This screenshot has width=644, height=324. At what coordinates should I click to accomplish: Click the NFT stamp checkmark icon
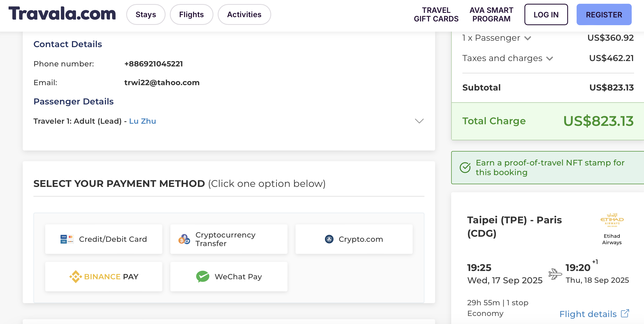click(465, 168)
